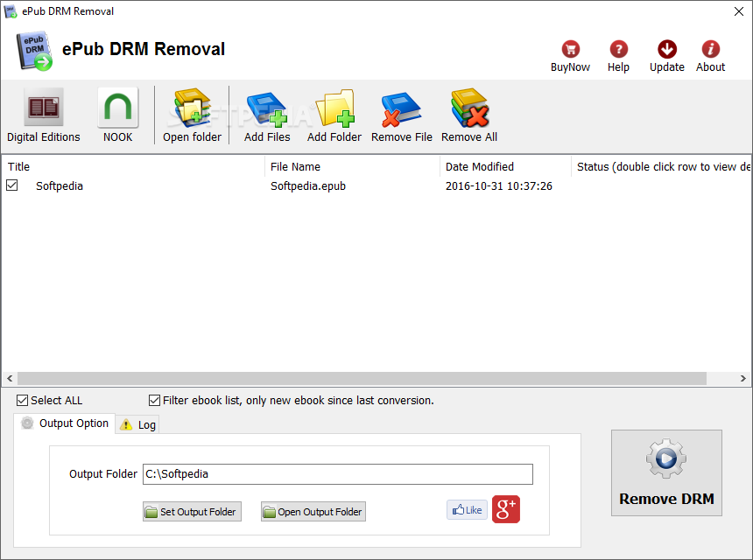
Task: Start conversion with Remove DRM button
Action: (666, 473)
